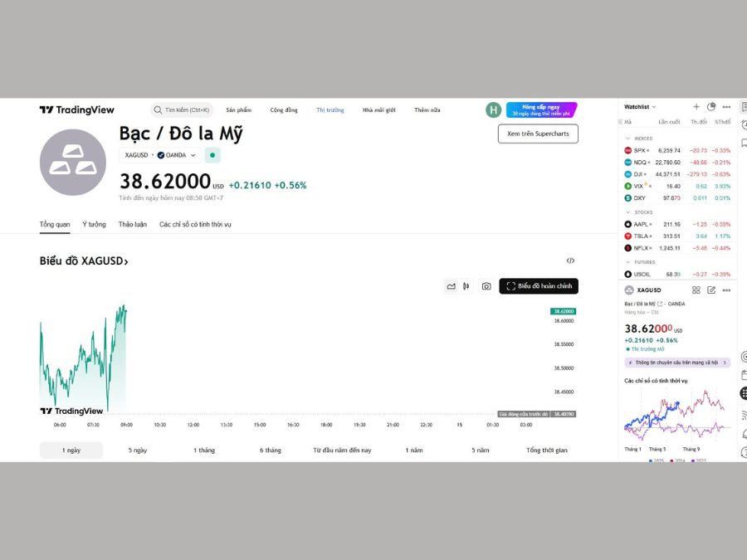The image size is (747, 560).
Task: Switch chart to candlestick style
Action: (466, 286)
